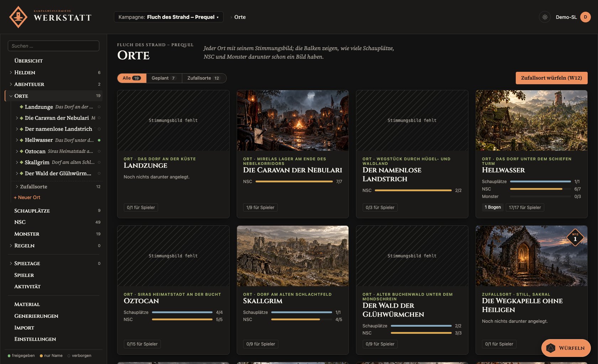Select the Alle filter tab

132,78
